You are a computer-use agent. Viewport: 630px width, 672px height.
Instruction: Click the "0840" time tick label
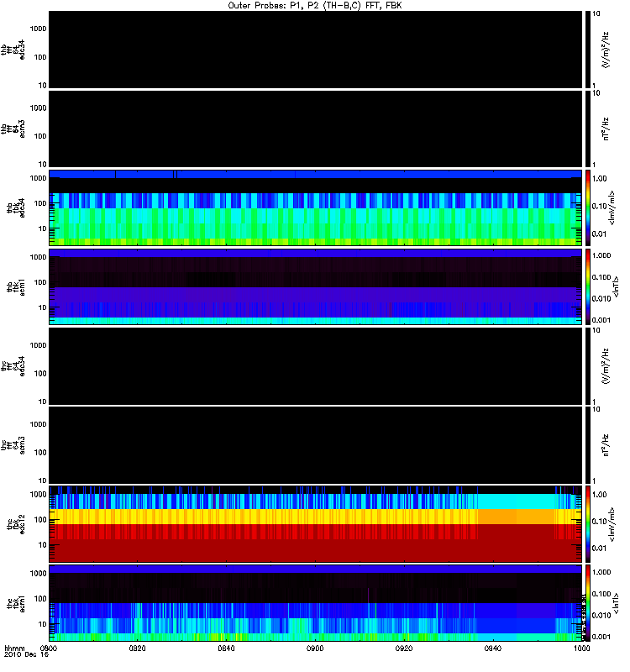226,648
